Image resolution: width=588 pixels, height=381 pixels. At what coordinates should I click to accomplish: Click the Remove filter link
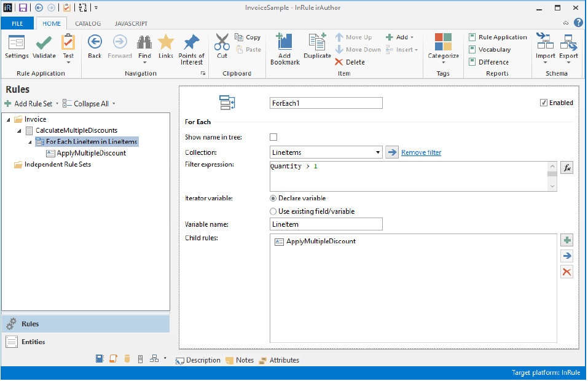click(421, 152)
